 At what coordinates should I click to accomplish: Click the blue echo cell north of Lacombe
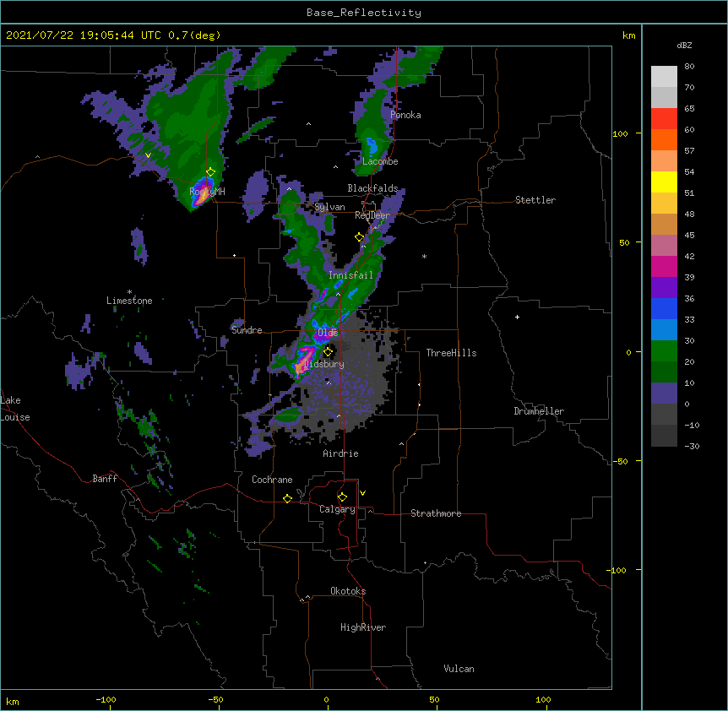(x=372, y=148)
